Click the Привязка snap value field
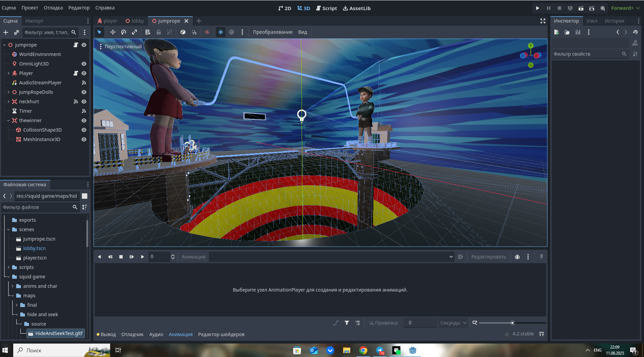Viewport: 644px width, 357px height. [420, 323]
